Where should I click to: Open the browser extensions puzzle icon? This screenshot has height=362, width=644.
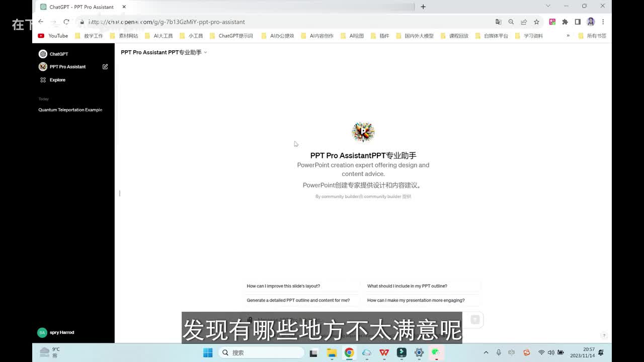(565, 22)
